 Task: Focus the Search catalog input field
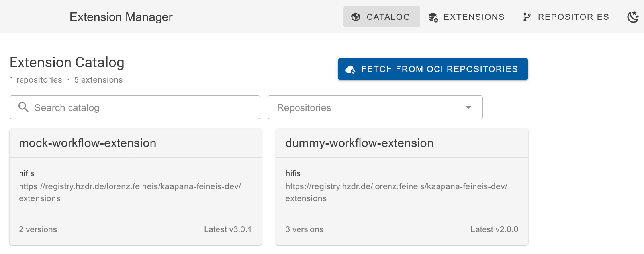tap(135, 107)
